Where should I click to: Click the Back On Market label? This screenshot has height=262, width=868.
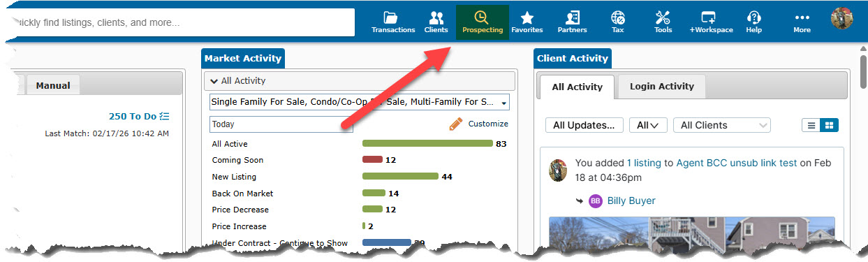tap(242, 194)
